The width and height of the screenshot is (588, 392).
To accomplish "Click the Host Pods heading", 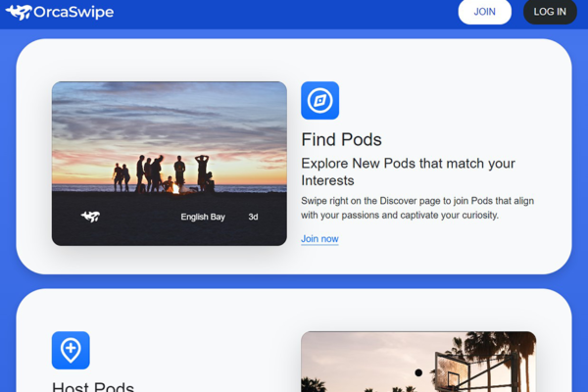I will tap(93, 386).
